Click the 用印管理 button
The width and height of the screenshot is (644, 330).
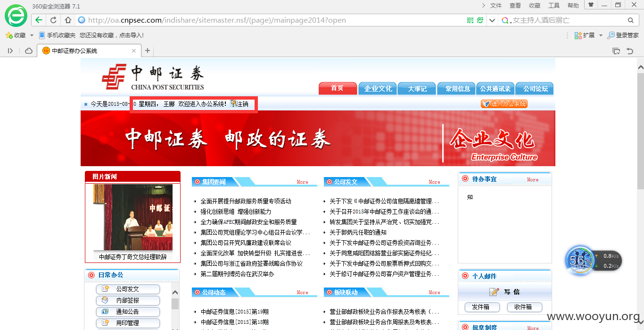[128, 323]
